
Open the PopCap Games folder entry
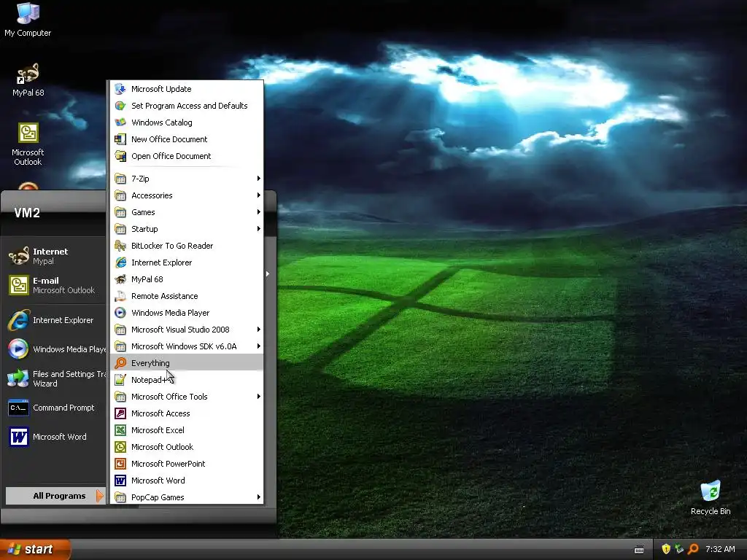[187, 497]
